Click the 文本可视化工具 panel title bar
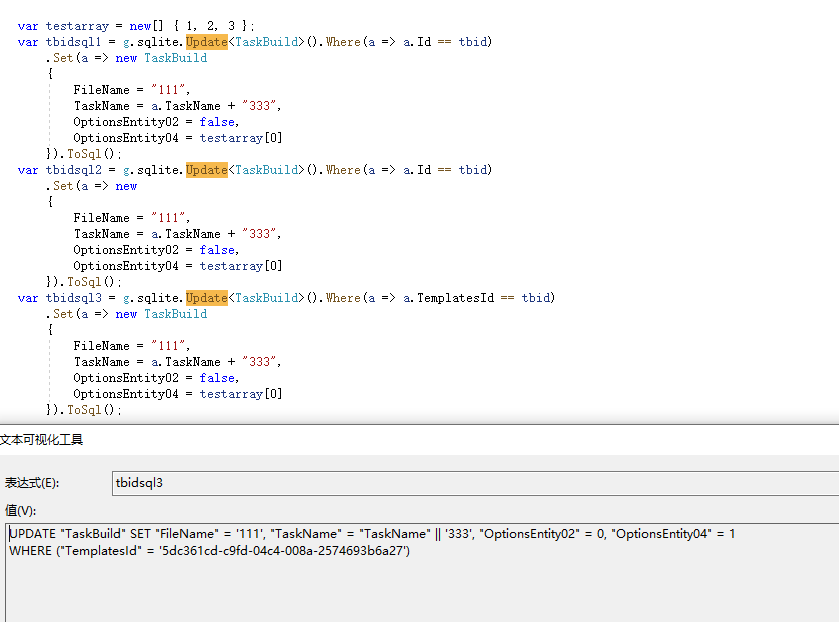 pos(40,441)
